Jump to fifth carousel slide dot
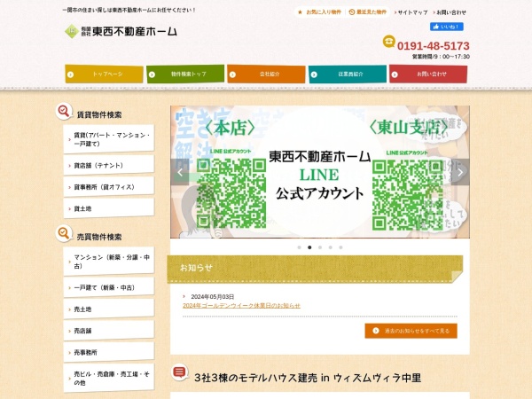 [340, 247]
